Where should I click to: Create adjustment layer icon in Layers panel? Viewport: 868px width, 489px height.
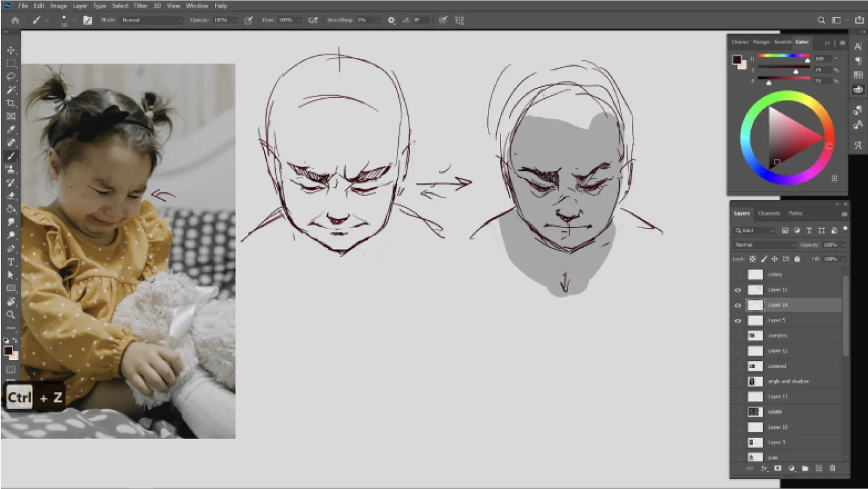click(x=792, y=468)
